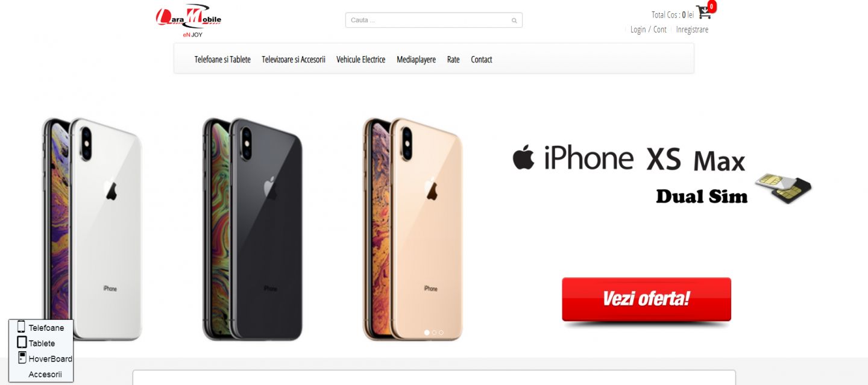The image size is (868, 385).
Task: Select the HoverBoard icon in floating menu
Action: coord(23,358)
